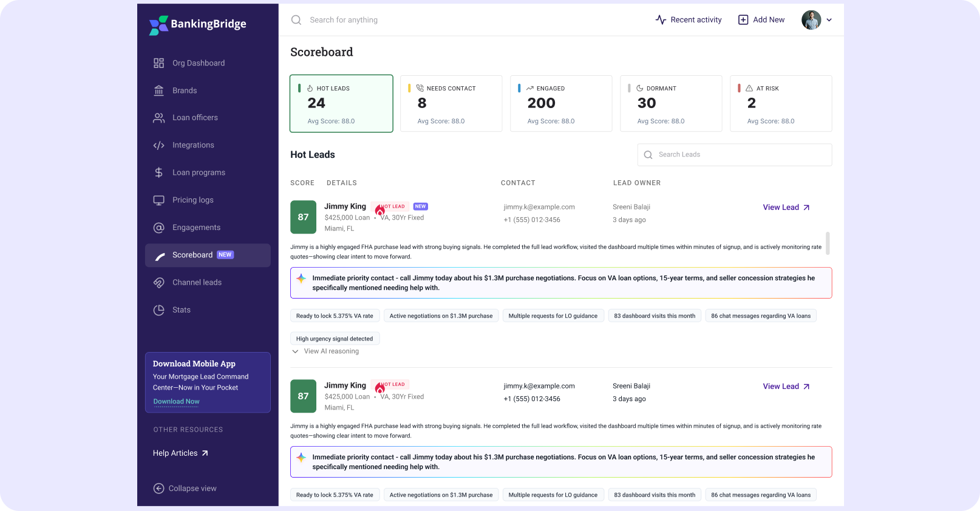This screenshot has width=980, height=511.
Task: Click the lead list vertical scrollbar
Action: click(x=828, y=243)
